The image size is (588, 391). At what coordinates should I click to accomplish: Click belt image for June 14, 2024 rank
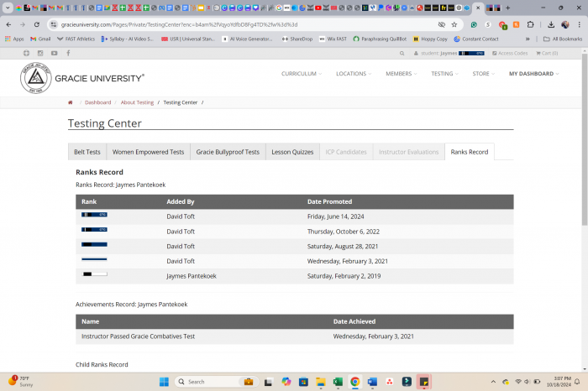pos(94,215)
